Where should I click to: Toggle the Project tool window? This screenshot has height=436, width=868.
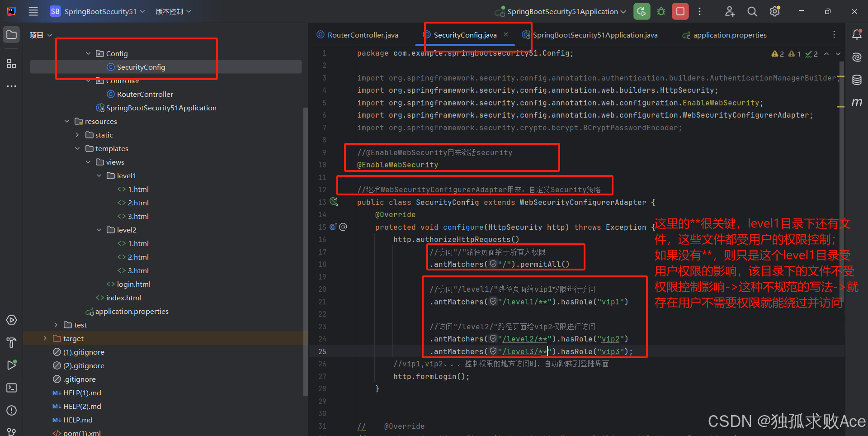(12, 35)
